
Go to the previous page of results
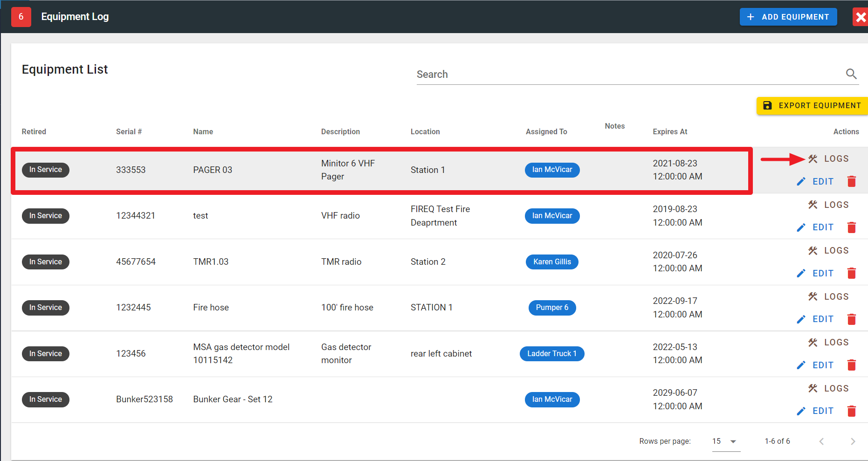821,441
